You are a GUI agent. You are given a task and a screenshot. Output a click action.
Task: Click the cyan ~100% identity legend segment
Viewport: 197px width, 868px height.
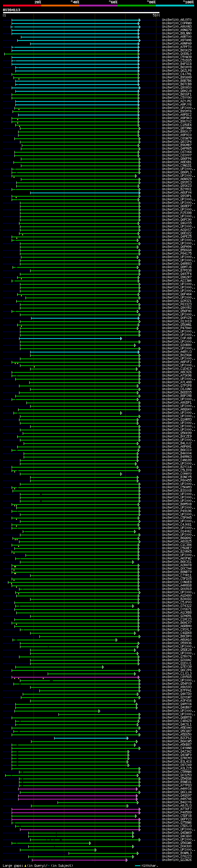(175, 6)
